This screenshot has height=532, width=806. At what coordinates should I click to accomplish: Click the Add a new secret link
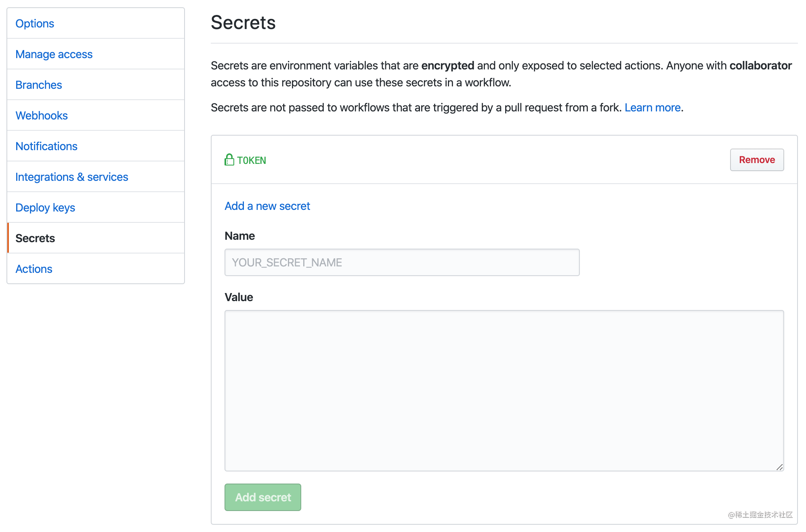point(267,206)
